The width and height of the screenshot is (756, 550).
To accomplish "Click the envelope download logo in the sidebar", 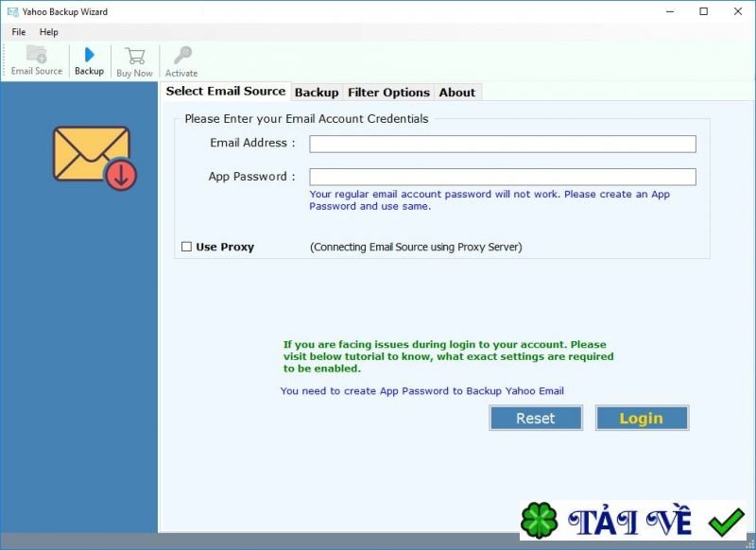I will 95,158.
